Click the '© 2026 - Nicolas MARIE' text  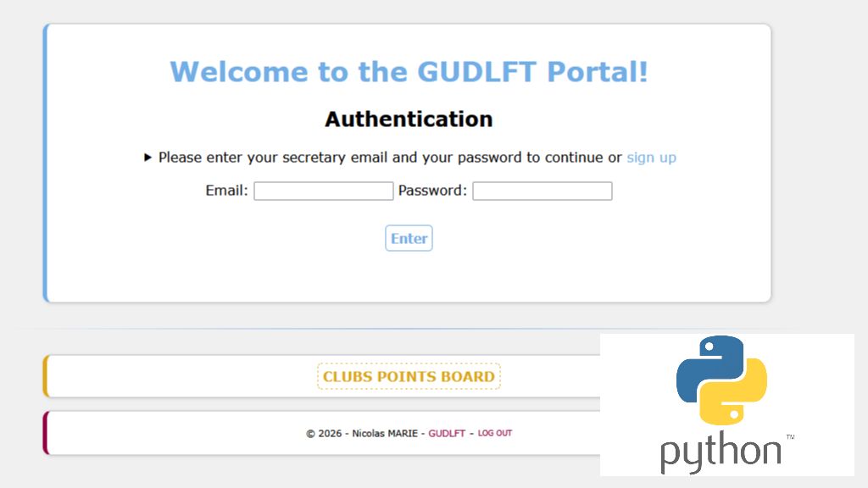362,433
